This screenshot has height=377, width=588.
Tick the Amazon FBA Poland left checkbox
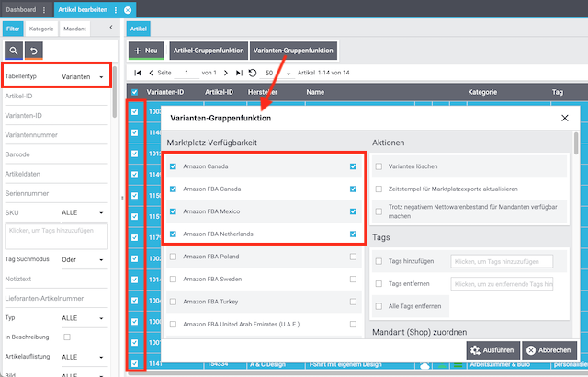(x=173, y=257)
